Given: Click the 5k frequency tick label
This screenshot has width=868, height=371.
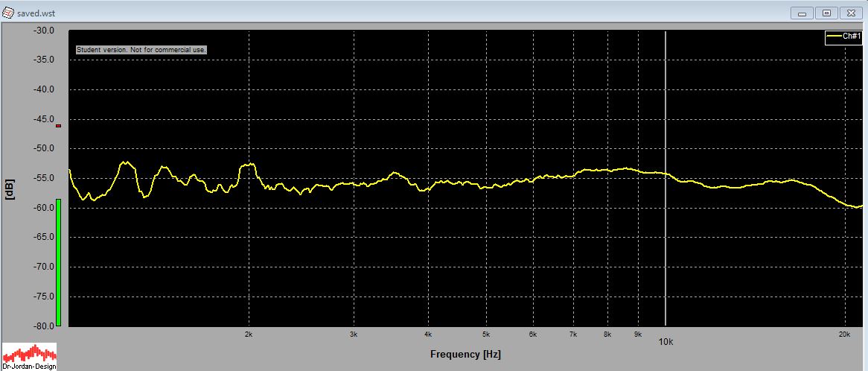Looking at the screenshot, I should (x=486, y=334).
